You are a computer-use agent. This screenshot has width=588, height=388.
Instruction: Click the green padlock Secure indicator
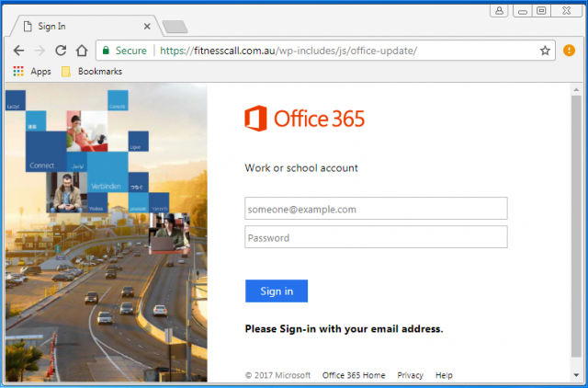coord(125,51)
